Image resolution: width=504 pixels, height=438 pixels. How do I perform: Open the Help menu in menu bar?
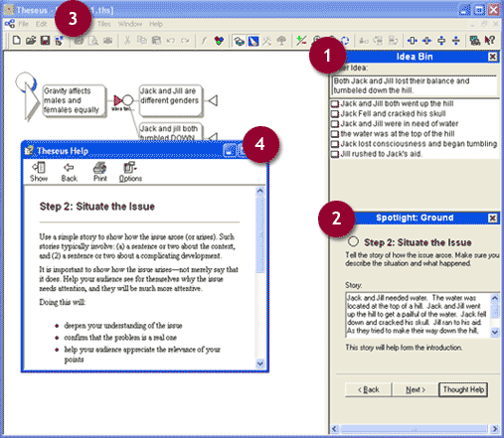coord(156,24)
